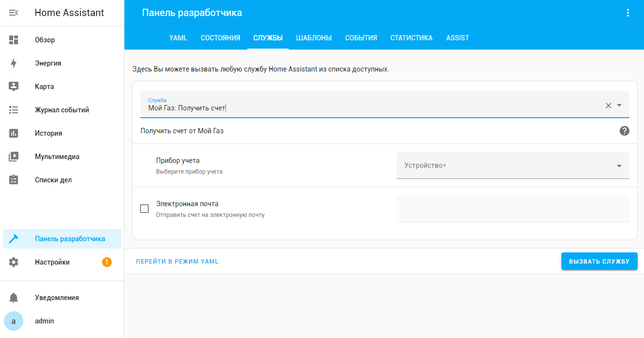Open the admin user avatar
Viewport: 644px width, 338px height.
point(14,321)
